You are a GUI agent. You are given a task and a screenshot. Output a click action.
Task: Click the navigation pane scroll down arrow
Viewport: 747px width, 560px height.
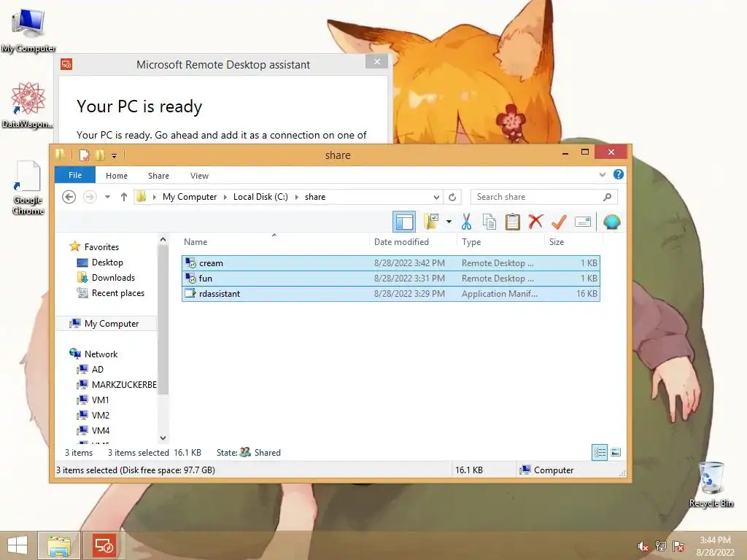click(163, 437)
